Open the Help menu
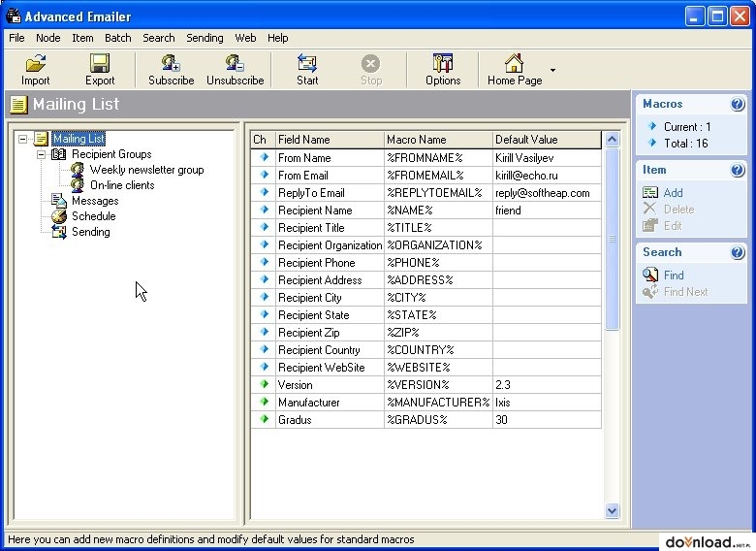This screenshot has width=756, height=551. pyautogui.click(x=278, y=38)
